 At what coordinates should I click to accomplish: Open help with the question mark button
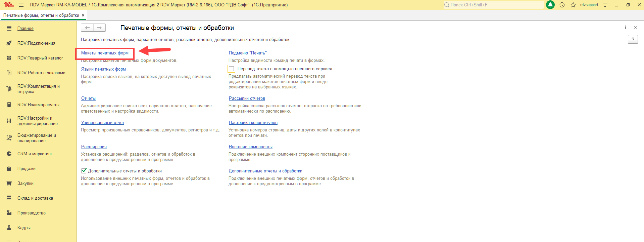coord(633,39)
